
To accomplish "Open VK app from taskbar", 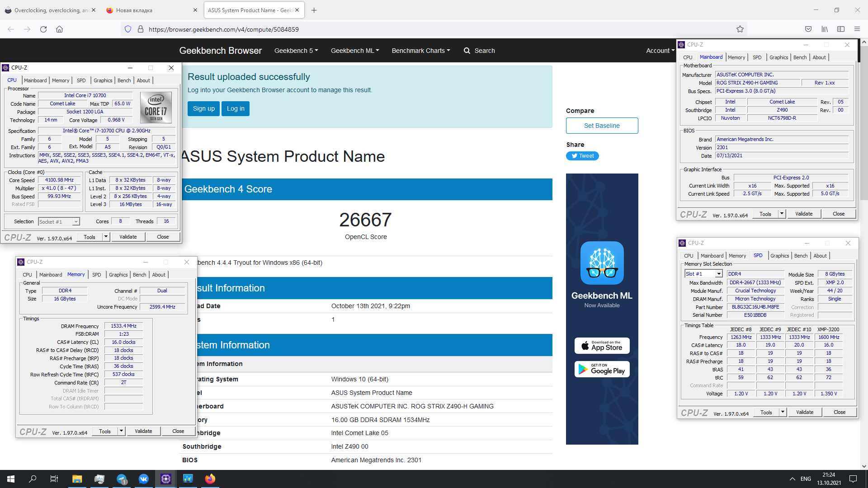I will click(x=144, y=479).
